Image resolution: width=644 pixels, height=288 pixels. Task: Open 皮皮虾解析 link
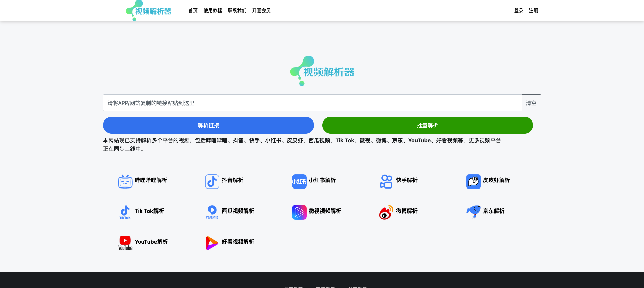pos(496,180)
